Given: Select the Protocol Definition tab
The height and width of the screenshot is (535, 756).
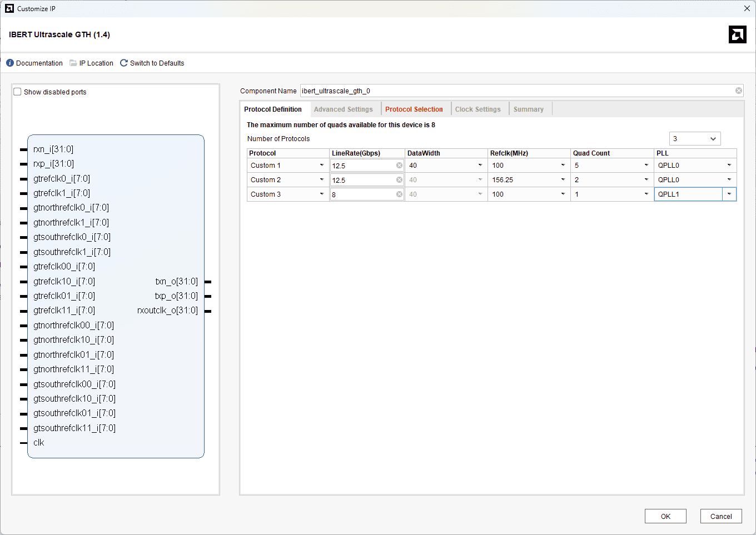Looking at the screenshot, I should point(273,109).
